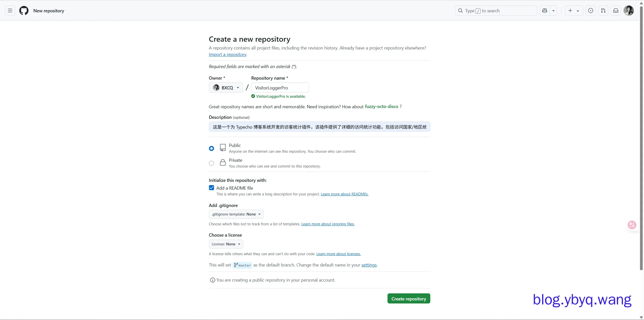Open the hamburger navigation menu
This screenshot has width=644, height=320.
[x=10, y=11]
